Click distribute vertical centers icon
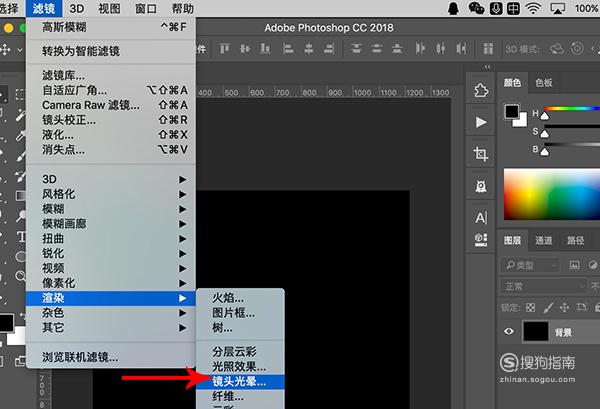Viewport: 600px width, 409px height. point(377,49)
